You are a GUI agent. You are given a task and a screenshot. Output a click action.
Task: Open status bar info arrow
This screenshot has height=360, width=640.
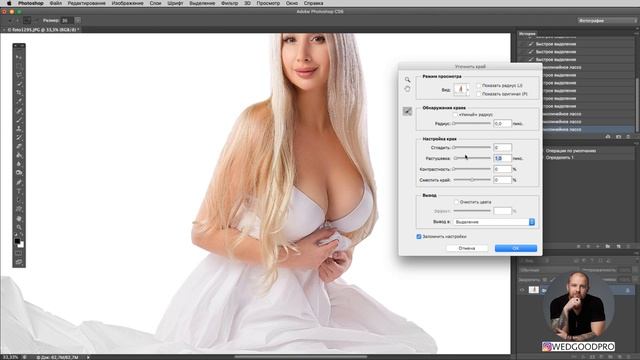[x=88, y=357]
